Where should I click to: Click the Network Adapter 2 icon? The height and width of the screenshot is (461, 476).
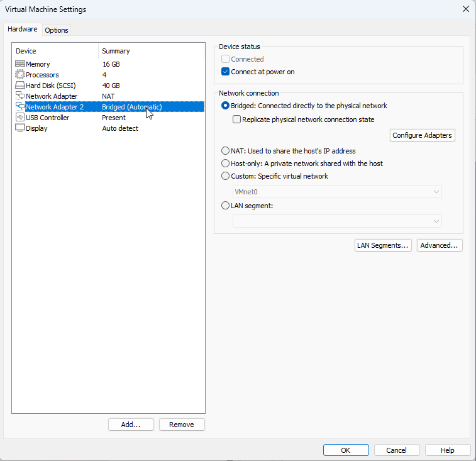pos(20,107)
